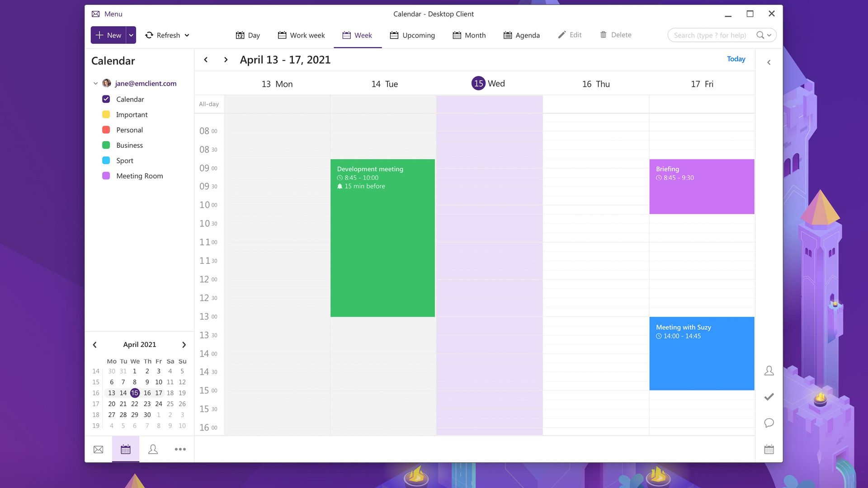Click the New event button
Viewport: 868px width, 488px height.
pyautogui.click(x=108, y=35)
